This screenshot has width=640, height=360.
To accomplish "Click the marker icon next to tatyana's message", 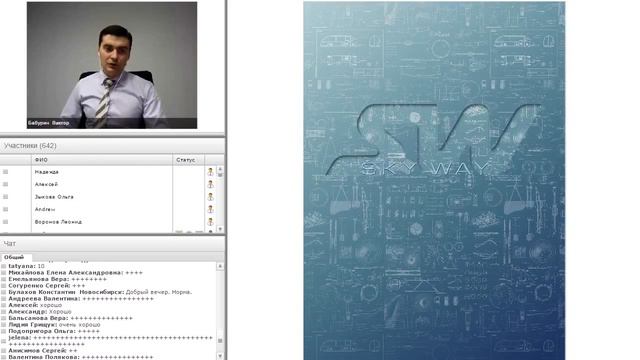I will [4, 266].
